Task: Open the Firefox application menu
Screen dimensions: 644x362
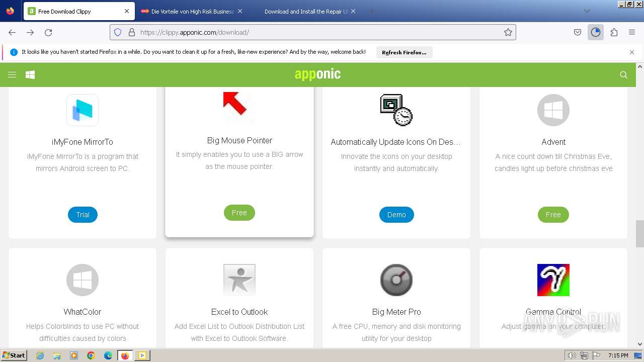Action: click(632, 32)
